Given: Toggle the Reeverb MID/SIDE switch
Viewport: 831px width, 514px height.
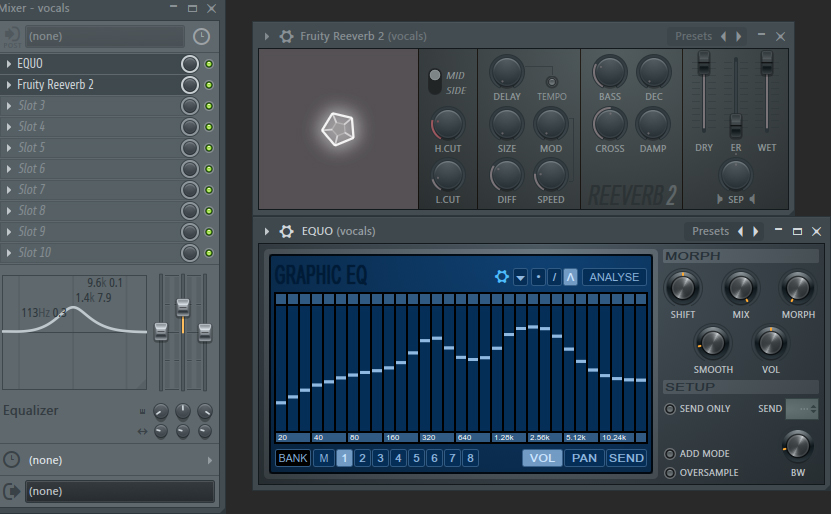Looking at the screenshot, I should [x=435, y=82].
